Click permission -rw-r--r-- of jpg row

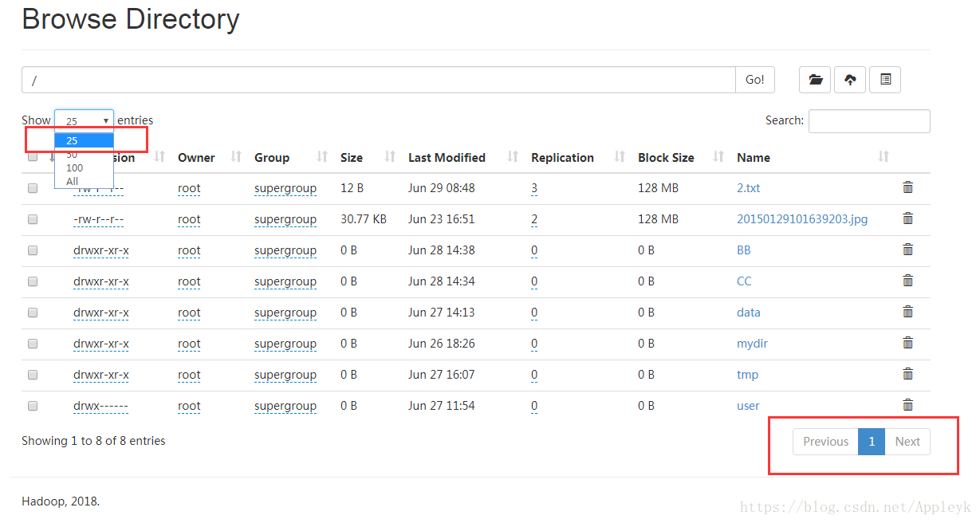tap(98, 219)
